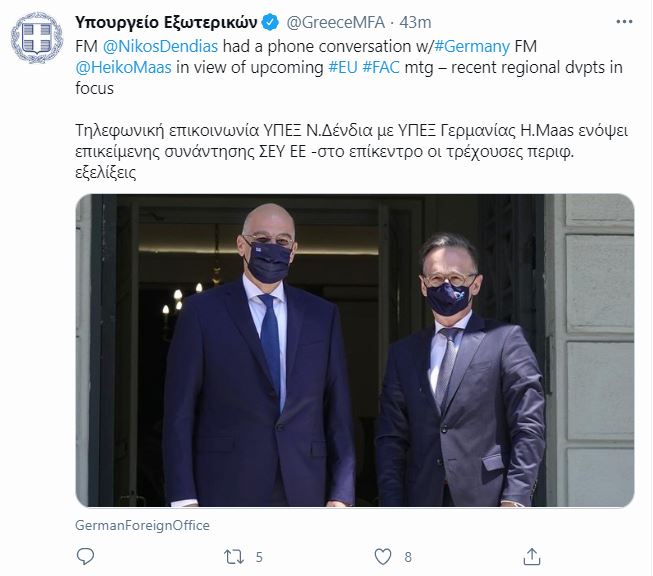Open the @NikosDendias mention link
Viewport: 653px width, 576px height.
pos(160,46)
